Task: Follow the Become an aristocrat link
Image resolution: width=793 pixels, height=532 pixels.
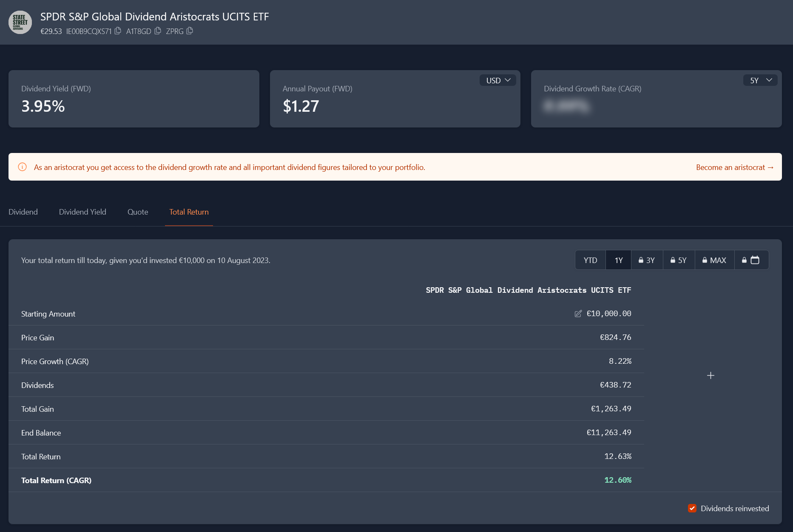Action: point(734,167)
